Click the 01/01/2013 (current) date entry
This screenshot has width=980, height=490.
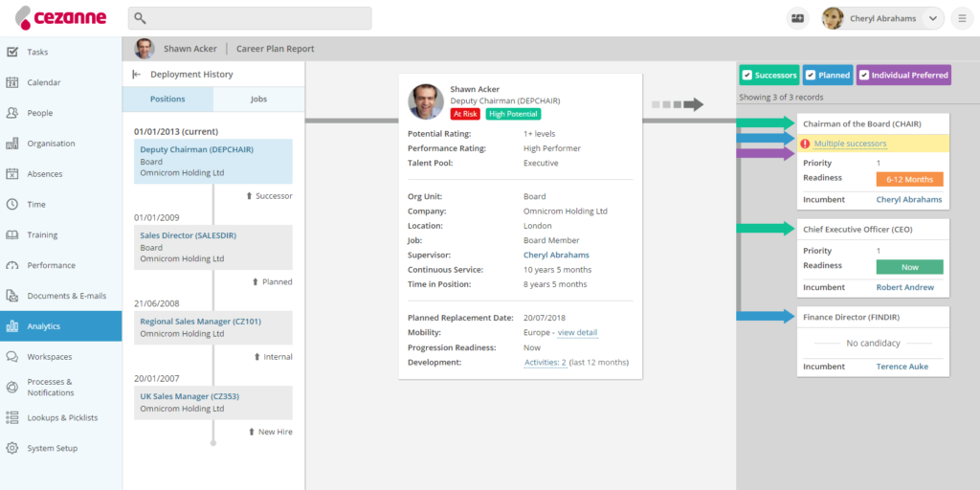[x=176, y=132]
